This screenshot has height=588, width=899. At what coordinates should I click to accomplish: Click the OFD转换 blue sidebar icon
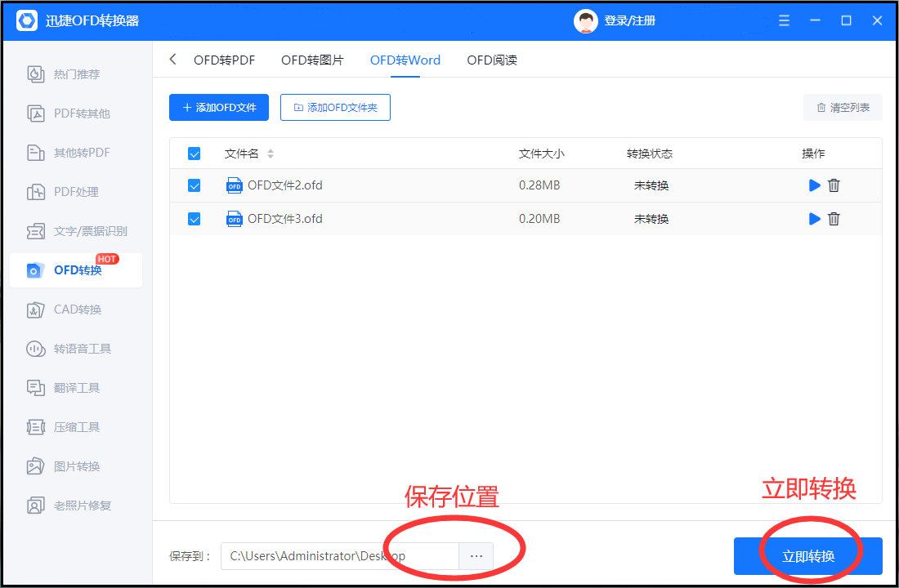pos(35,270)
